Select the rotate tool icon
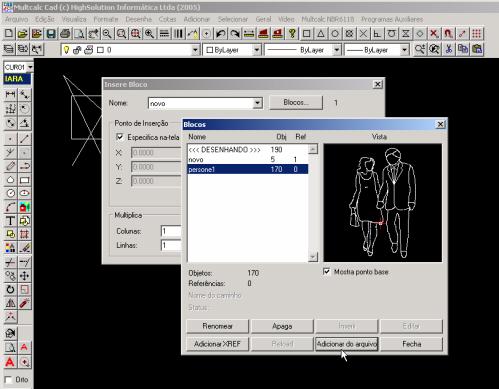Viewport: 499px width, 389px height. pyautogui.click(x=10, y=289)
